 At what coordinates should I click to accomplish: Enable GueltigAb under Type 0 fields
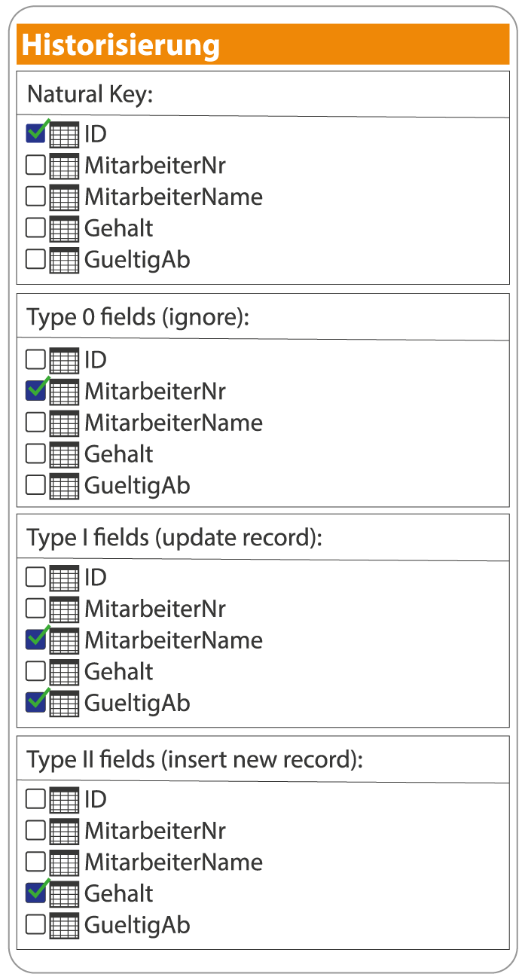point(35,485)
